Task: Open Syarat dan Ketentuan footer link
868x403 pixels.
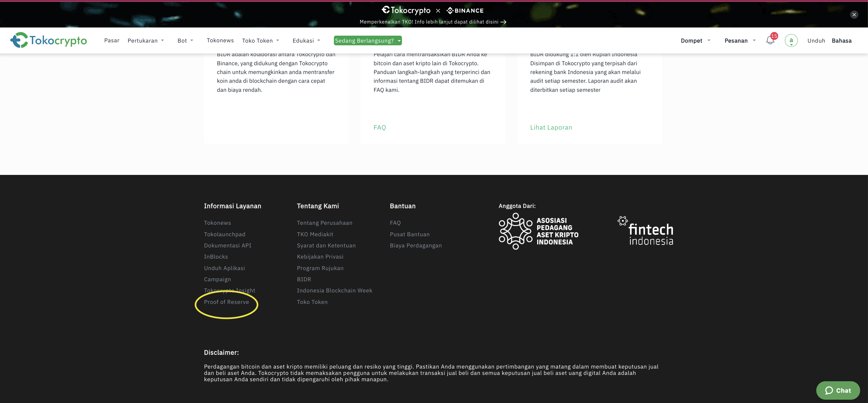Action: (x=326, y=245)
